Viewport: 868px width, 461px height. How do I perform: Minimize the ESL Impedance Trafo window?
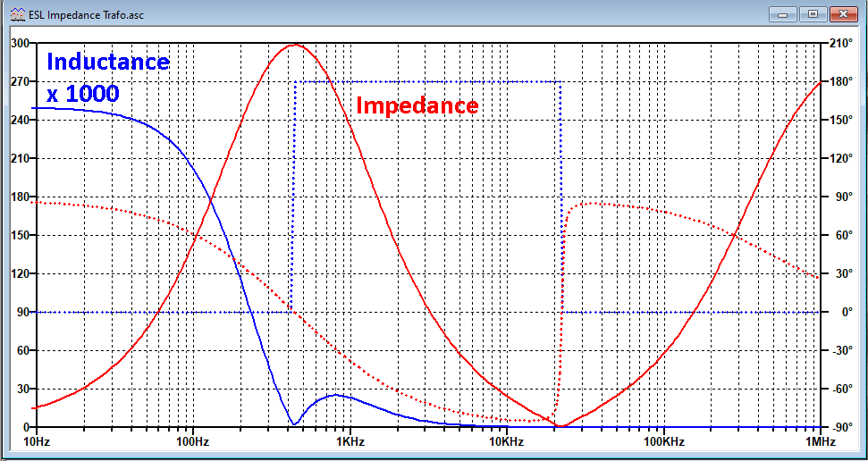click(783, 15)
